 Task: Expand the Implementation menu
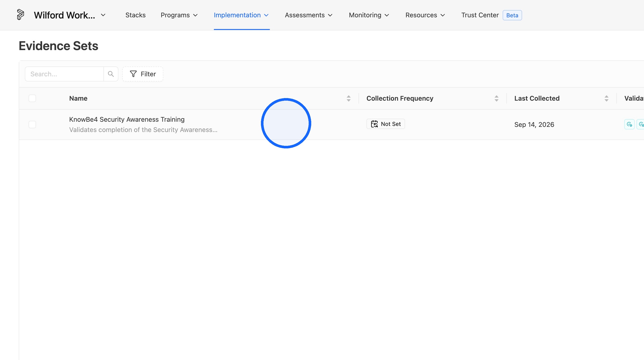(241, 15)
